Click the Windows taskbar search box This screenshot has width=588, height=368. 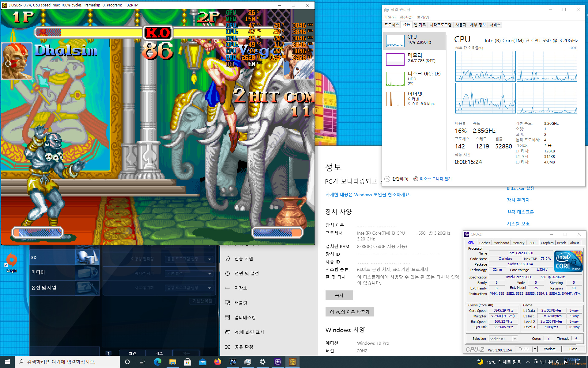click(x=67, y=362)
